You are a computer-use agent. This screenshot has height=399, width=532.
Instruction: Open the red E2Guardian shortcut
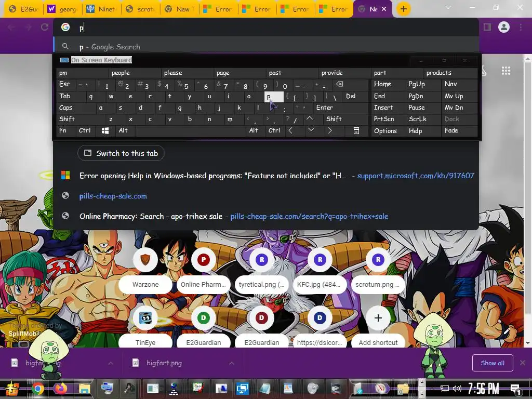(262, 327)
